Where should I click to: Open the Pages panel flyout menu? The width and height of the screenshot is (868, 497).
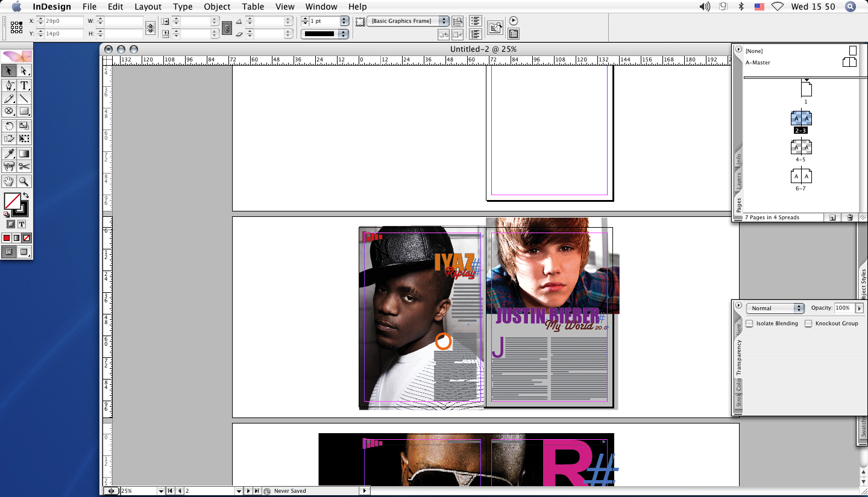click(738, 50)
